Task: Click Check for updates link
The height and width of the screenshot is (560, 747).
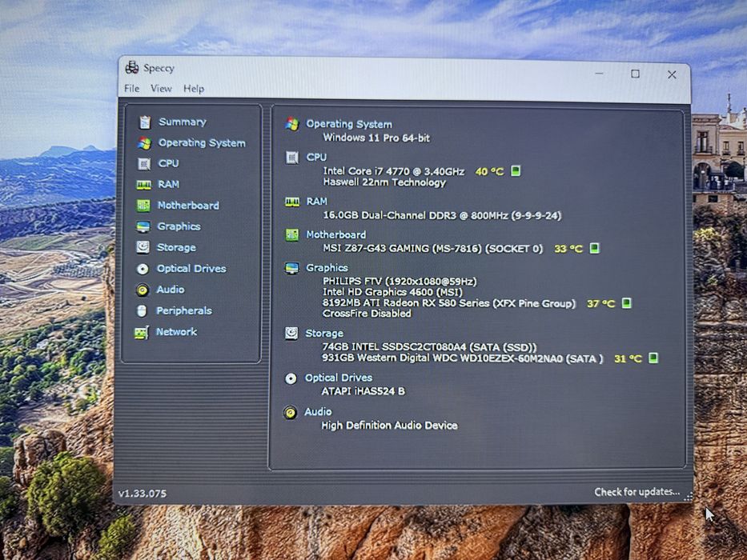Action: (x=637, y=491)
